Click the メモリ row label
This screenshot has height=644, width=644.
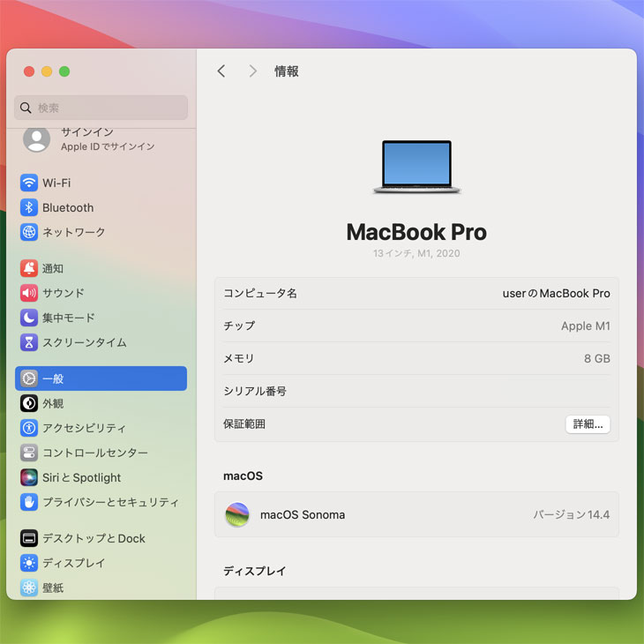pyautogui.click(x=238, y=358)
